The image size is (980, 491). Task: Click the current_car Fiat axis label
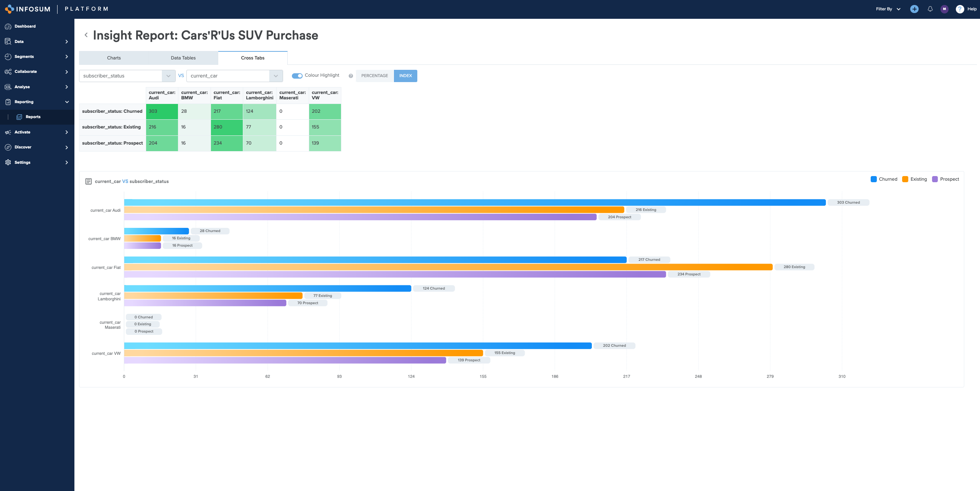[x=106, y=268]
